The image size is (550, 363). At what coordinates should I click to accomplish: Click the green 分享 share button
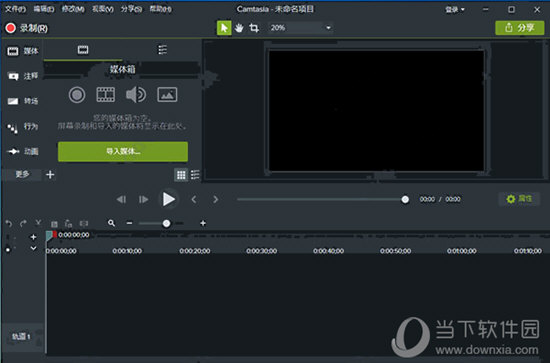coord(519,28)
